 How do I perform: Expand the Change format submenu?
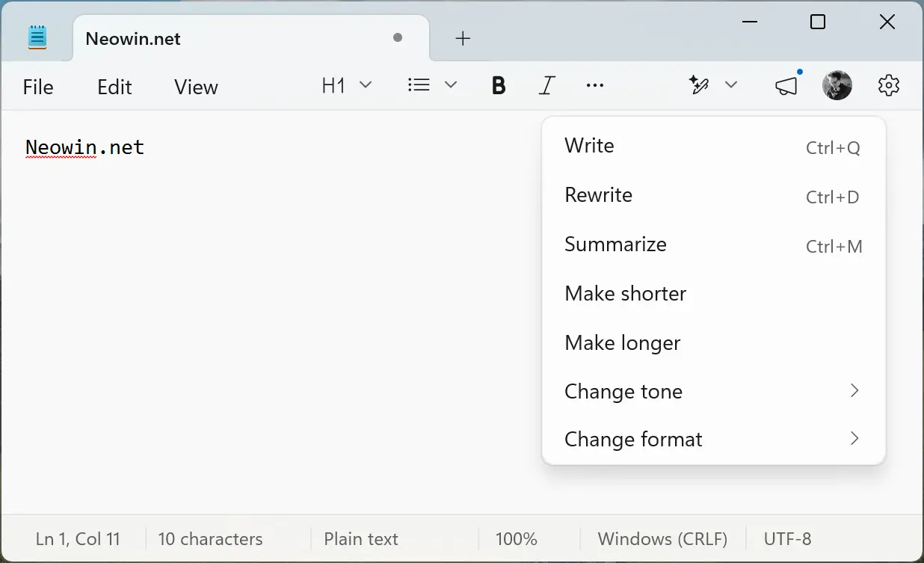[633, 439]
